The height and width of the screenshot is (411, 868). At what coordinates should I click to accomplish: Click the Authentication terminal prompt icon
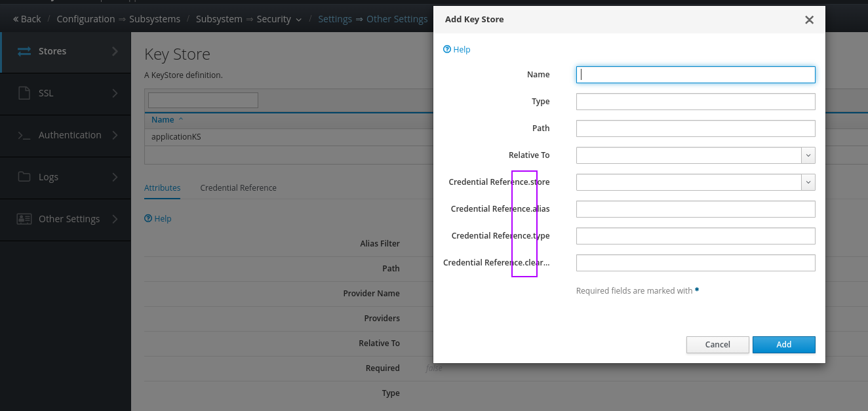tap(24, 135)
